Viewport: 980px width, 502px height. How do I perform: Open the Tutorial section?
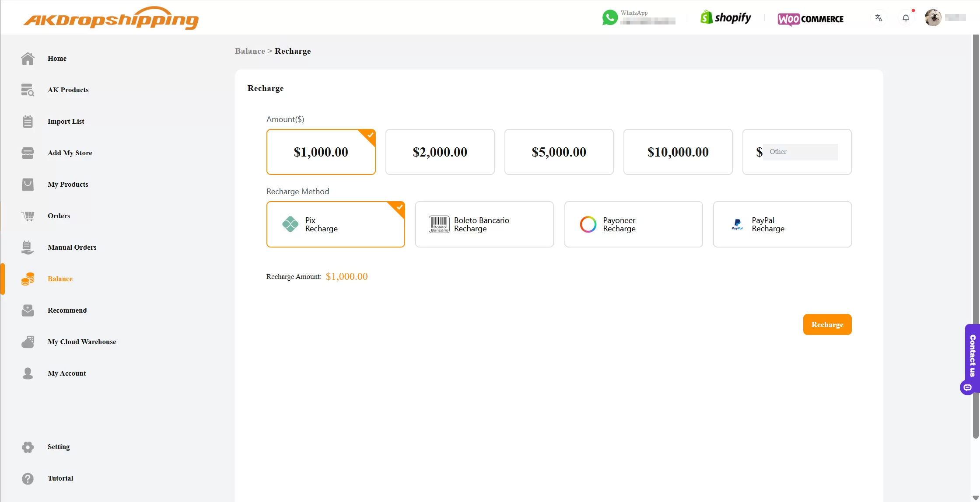60,478
